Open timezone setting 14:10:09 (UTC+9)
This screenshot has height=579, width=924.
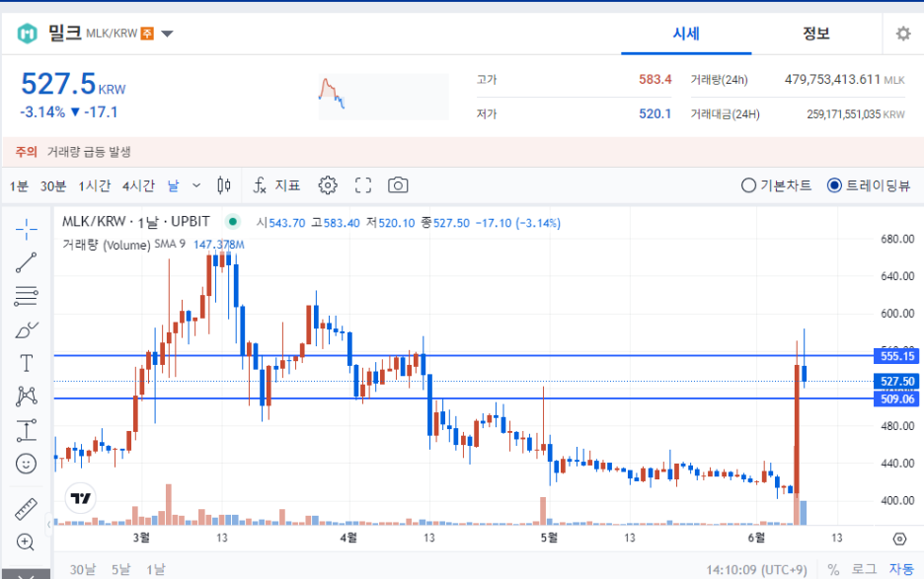pos(756,569)
